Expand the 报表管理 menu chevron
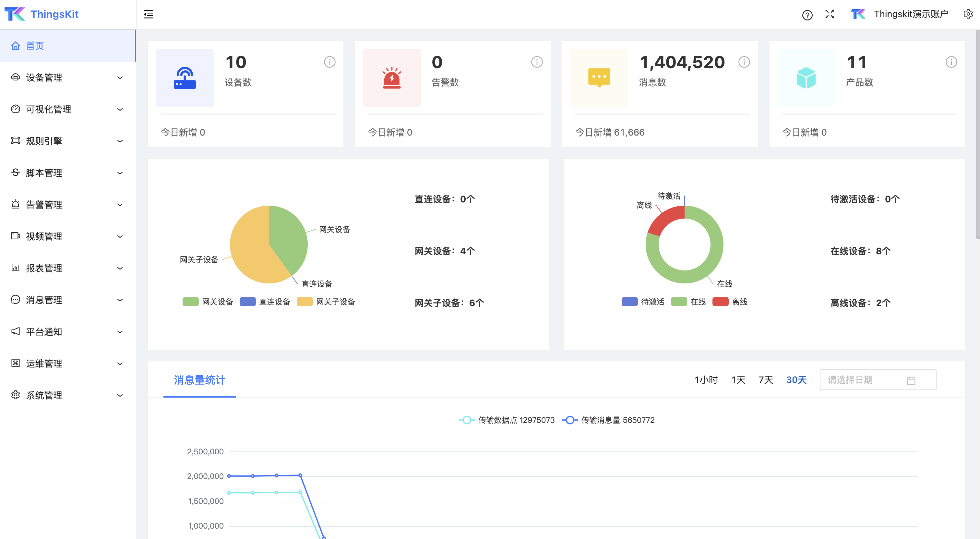 coord(120,268)
